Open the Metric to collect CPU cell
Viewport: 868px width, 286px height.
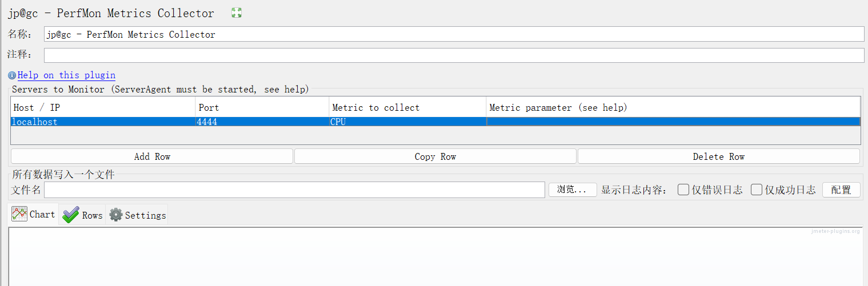407,122
